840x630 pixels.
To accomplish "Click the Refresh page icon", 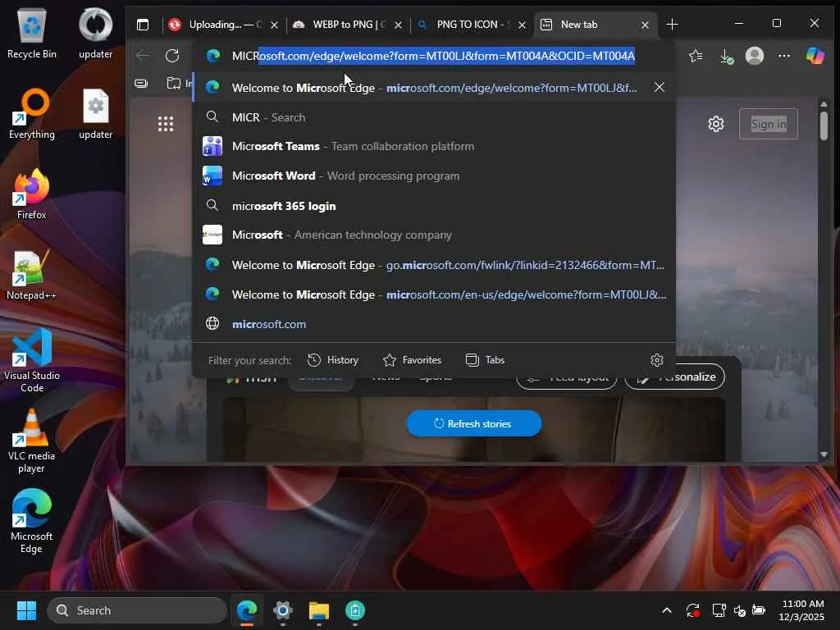I will point(172,56).
